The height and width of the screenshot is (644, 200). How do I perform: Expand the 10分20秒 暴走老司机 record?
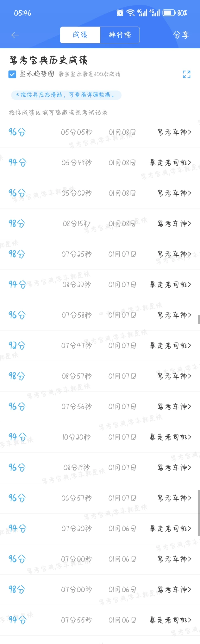(x=171, y=437)
